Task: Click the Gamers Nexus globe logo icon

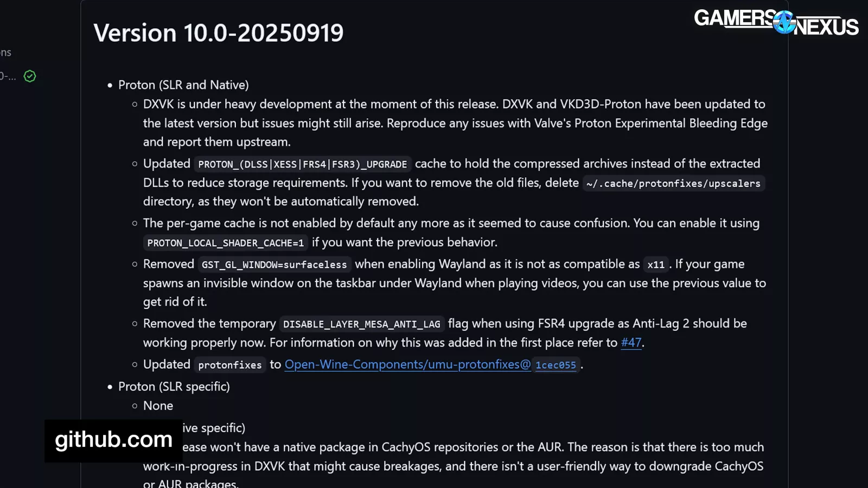Action: (784, 23)
